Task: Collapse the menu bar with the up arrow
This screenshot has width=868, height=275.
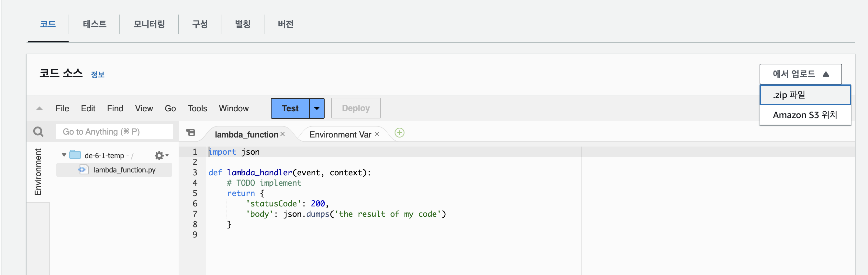Action: pos(39,108)
